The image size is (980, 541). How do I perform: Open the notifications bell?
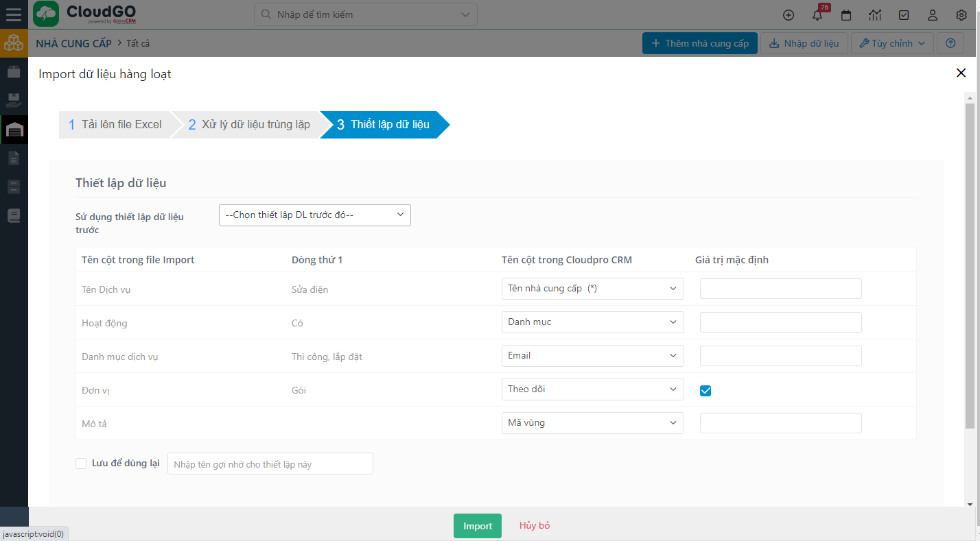817,15
